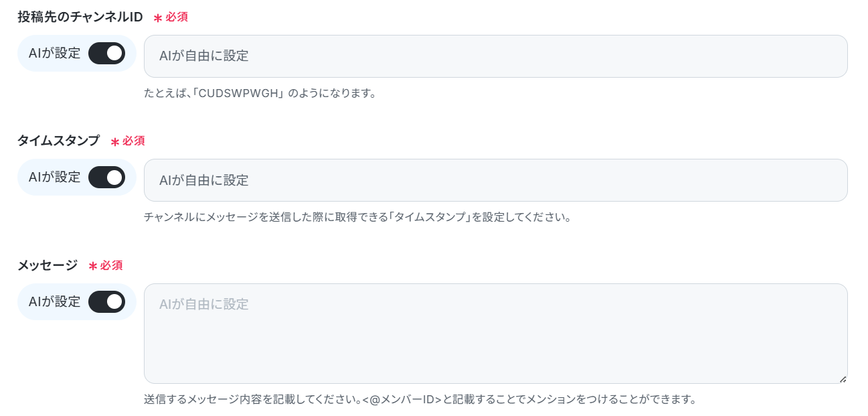Click the red asterisk beside メッセージ heading
The image size is (868, 416).
pyautogui.click(x=93, y=267)
